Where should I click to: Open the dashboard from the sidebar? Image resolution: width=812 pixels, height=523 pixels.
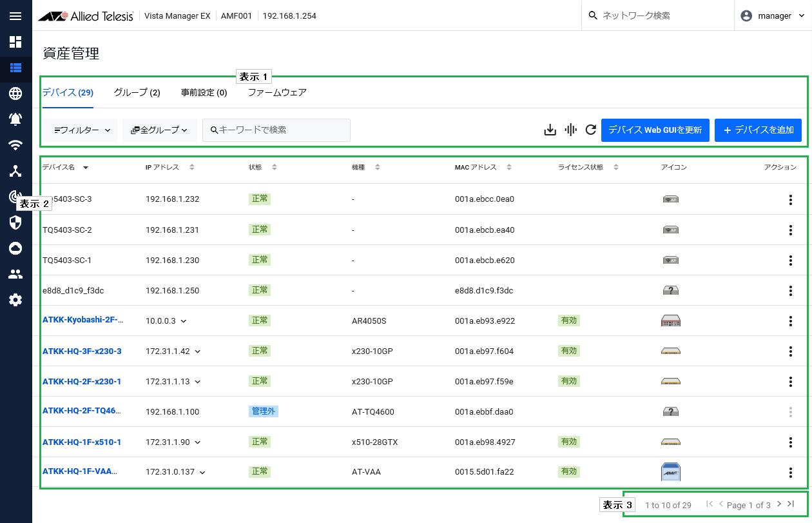tap(15, 42)
